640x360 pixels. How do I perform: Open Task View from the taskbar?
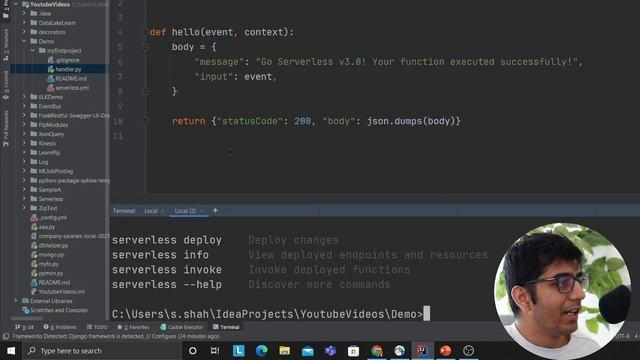click(x=215, y=351)
